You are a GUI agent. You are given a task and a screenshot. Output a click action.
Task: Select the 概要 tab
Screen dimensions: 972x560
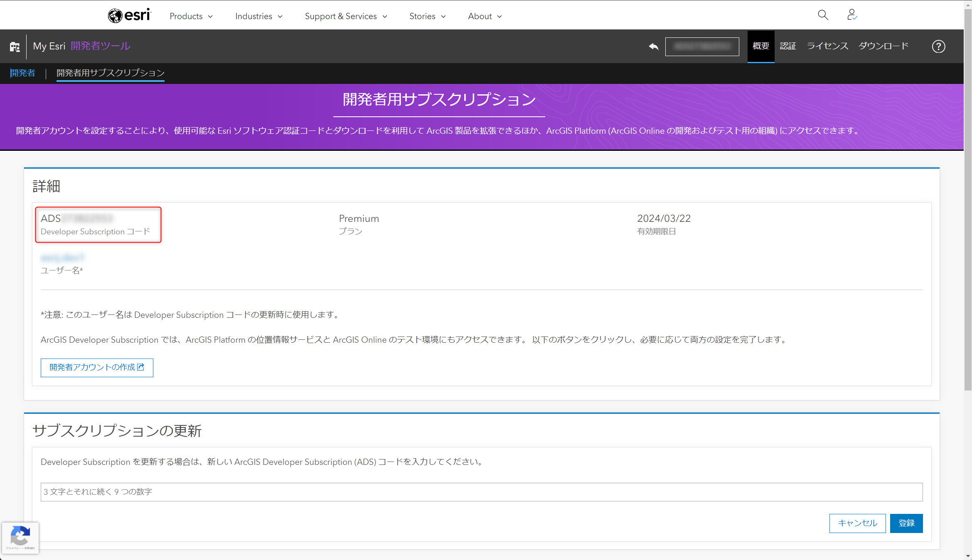761,46
